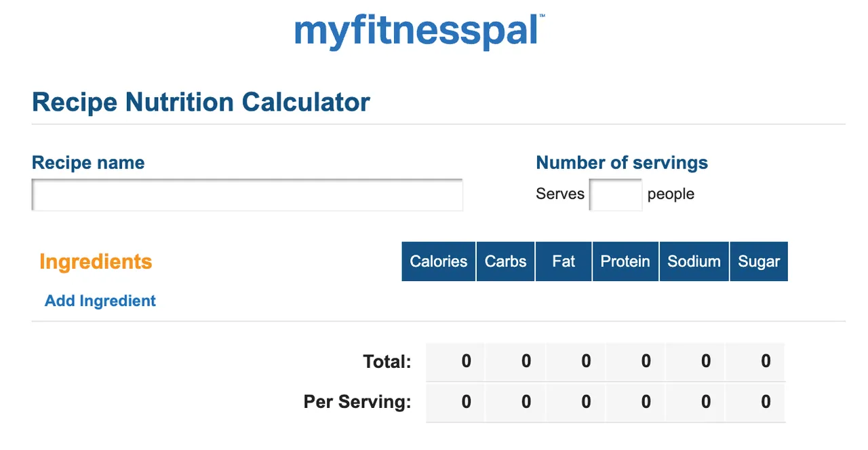Select the Calories column header
The width and height of the screenshot is (868, 450).
pos(439,261)
